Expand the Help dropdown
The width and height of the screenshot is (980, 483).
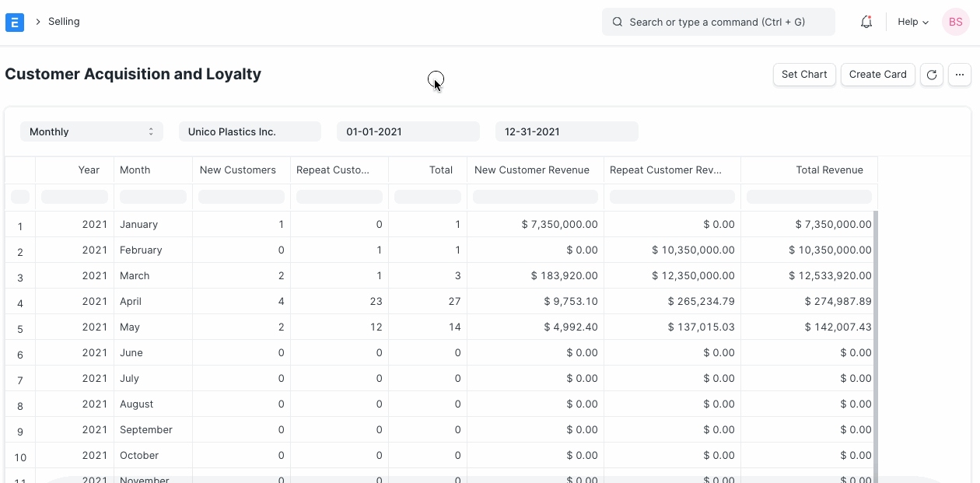(912, 21)
